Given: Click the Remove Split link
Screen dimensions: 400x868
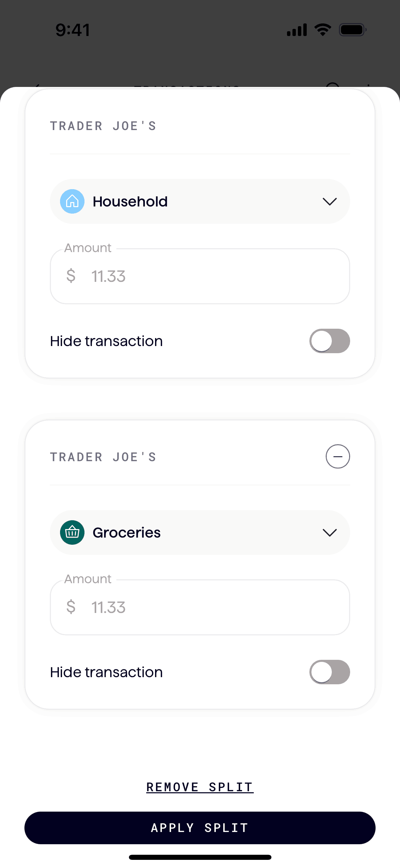Looking at the screenshot, I should point(200,787).
